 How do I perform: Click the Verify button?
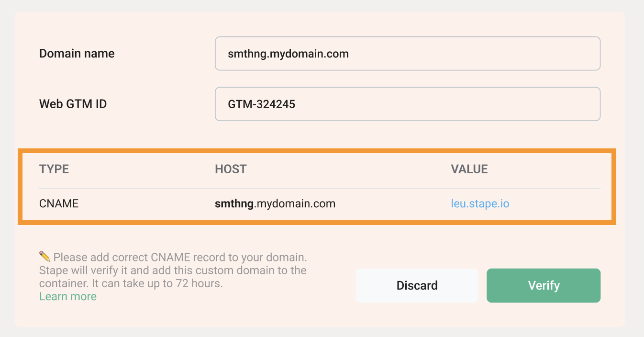click(544, 285)
